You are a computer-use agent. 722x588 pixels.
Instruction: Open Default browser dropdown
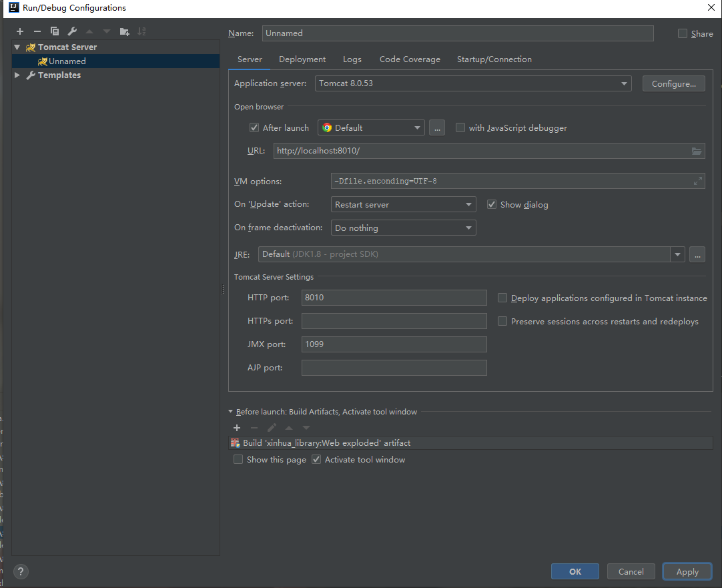pos(370,127)
